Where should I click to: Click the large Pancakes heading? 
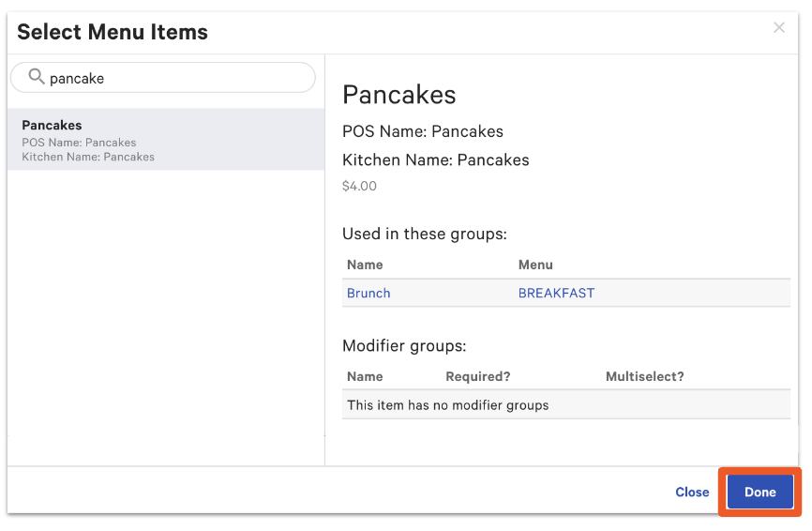399,95
